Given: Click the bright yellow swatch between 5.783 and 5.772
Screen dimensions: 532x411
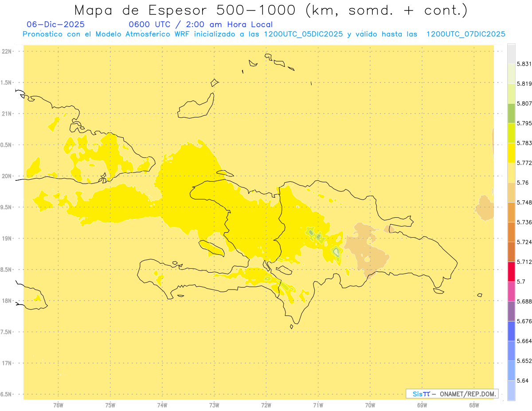Looking at the screenshot, I should pyautogui.click(x=511, y=153).
